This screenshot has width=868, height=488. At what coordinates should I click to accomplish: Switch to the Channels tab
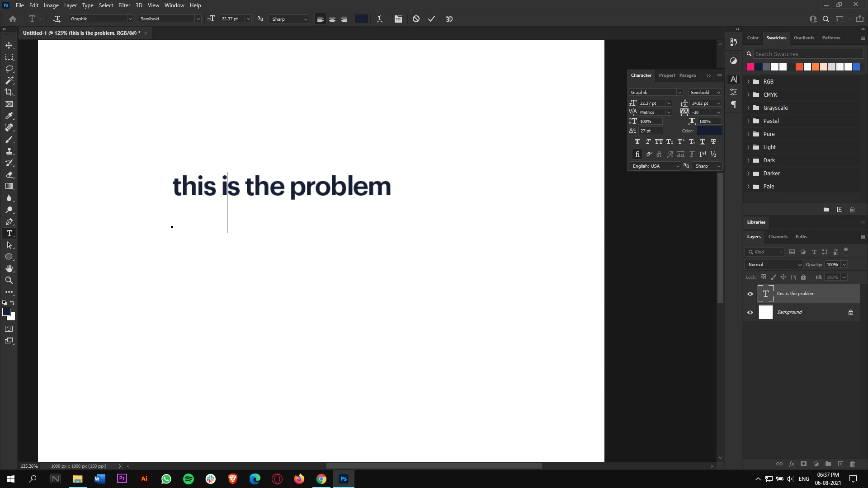[778, 237]
